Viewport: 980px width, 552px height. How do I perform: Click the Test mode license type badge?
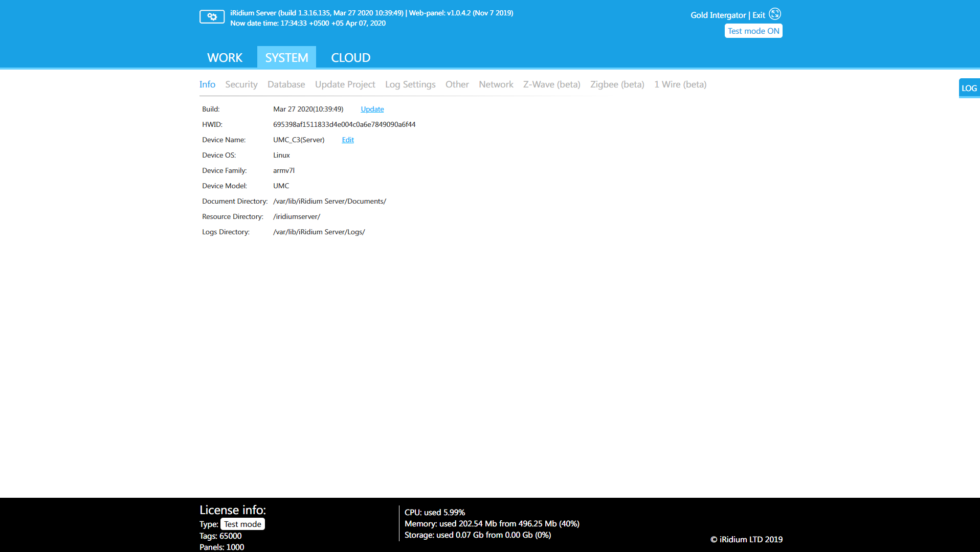[242, 524]
